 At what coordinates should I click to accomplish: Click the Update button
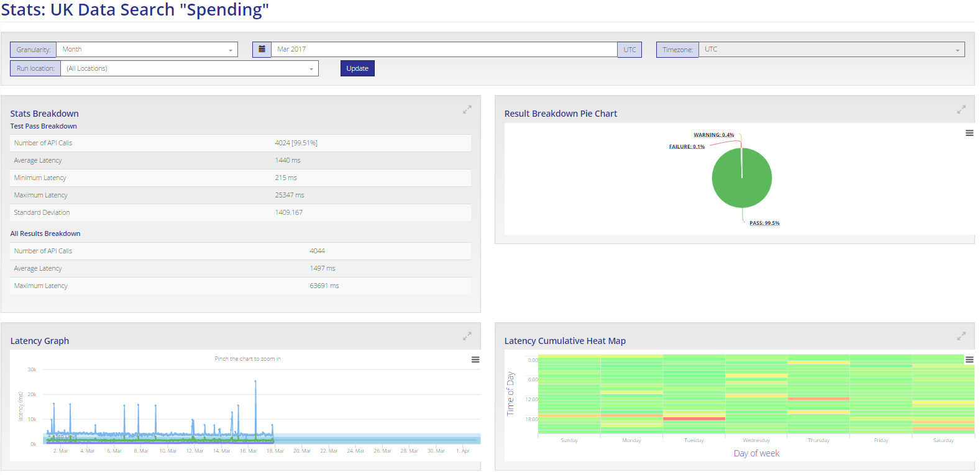[x=357, y=68]
